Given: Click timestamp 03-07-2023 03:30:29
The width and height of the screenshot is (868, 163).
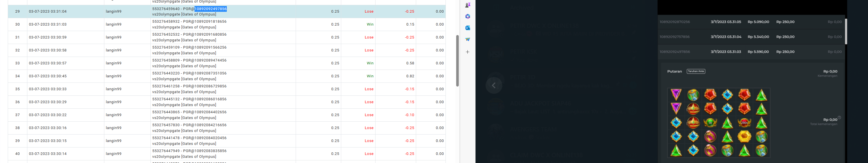Looking at the screenshot, I should [x=48, y=102].
